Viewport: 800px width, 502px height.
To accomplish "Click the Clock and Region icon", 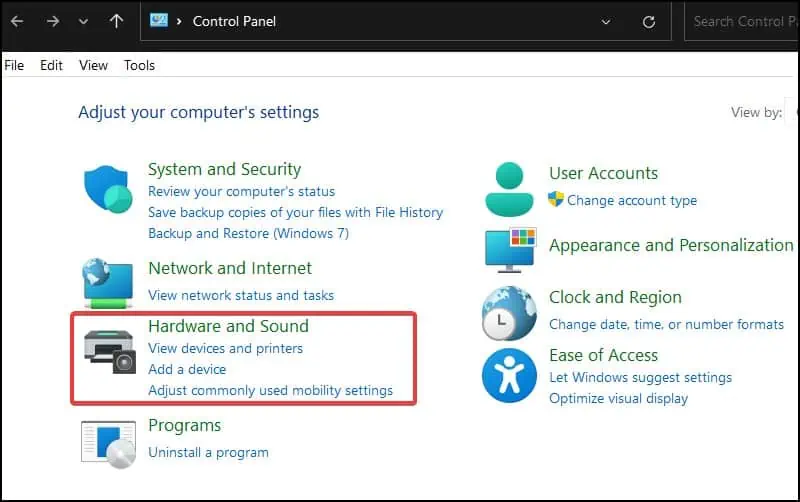I will coord(509,313).
